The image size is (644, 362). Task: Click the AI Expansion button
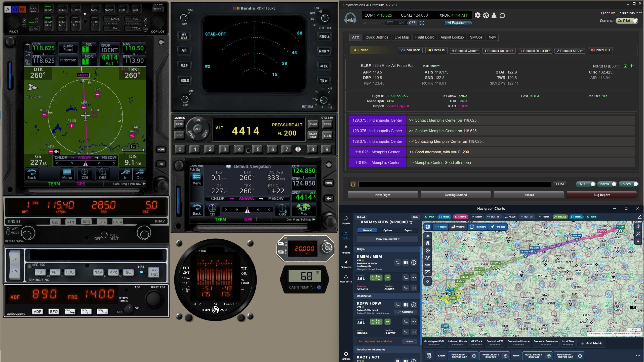click(458, 23)
